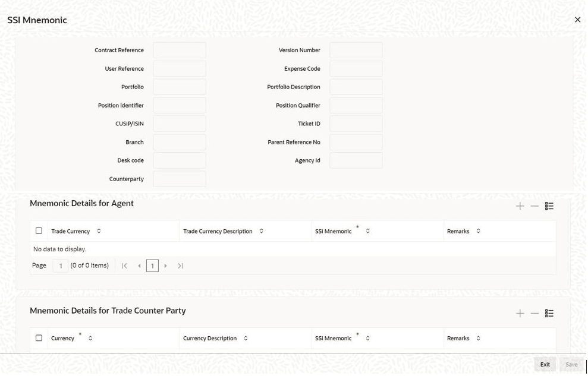Image resolution: width=588 pixels, height=376 pixels.
Task: Select all rows checkbox in Trade Counter Party table
Action: [x=39, y=338]
